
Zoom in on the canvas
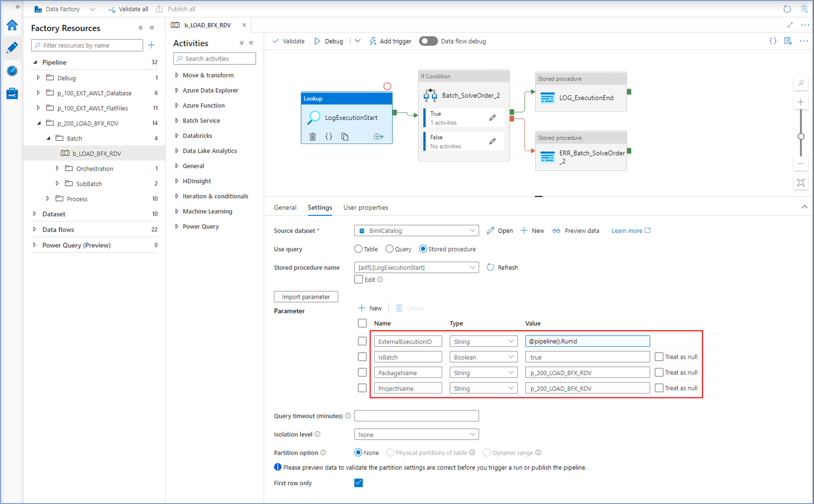pyautogui.click(x=801, y=102)
